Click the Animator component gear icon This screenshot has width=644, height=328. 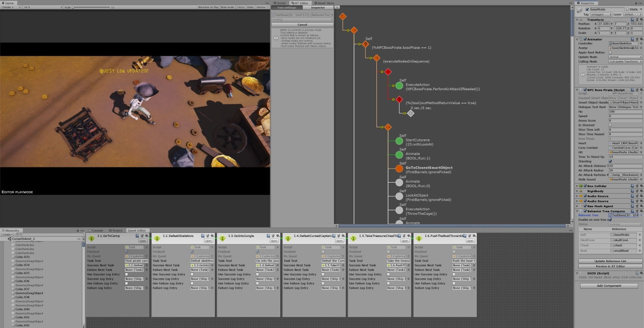641,39
